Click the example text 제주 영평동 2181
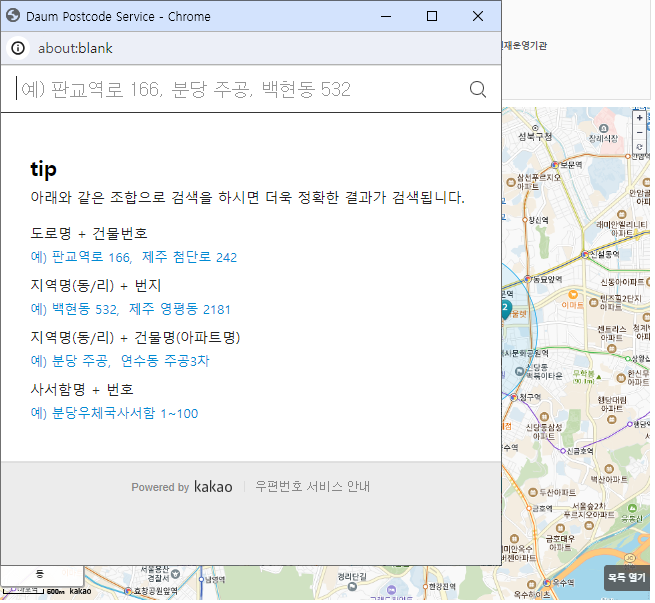Image resolution: width=655 pixels, height=603 pixels. point(179,309)
